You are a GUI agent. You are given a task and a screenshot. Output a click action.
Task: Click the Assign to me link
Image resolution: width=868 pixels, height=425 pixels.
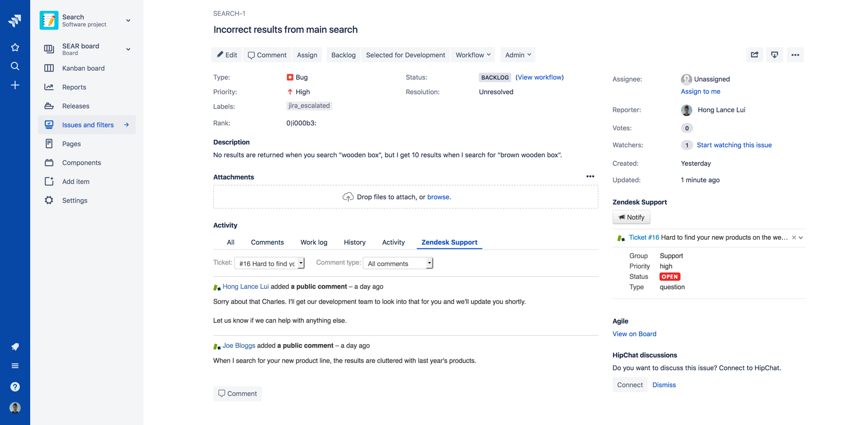tap(701, 91)
